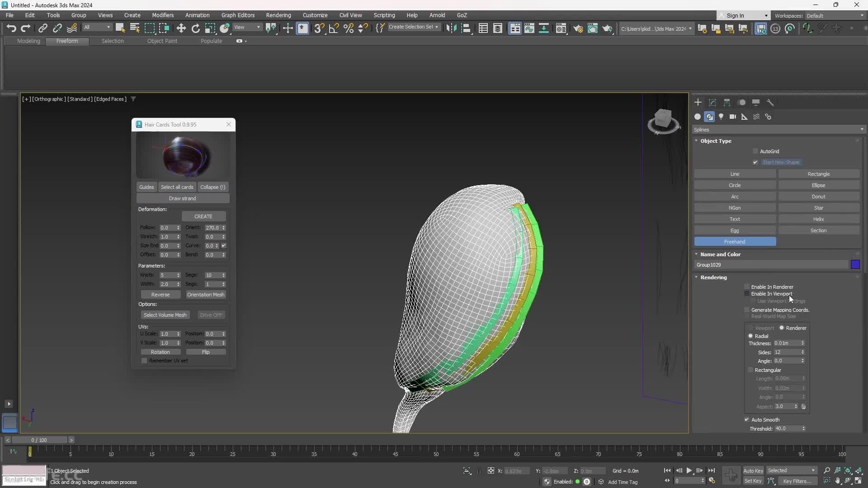868x488 pixels.
Task: Open the Splines category dropdown
Action: click(x=778, y=130)
